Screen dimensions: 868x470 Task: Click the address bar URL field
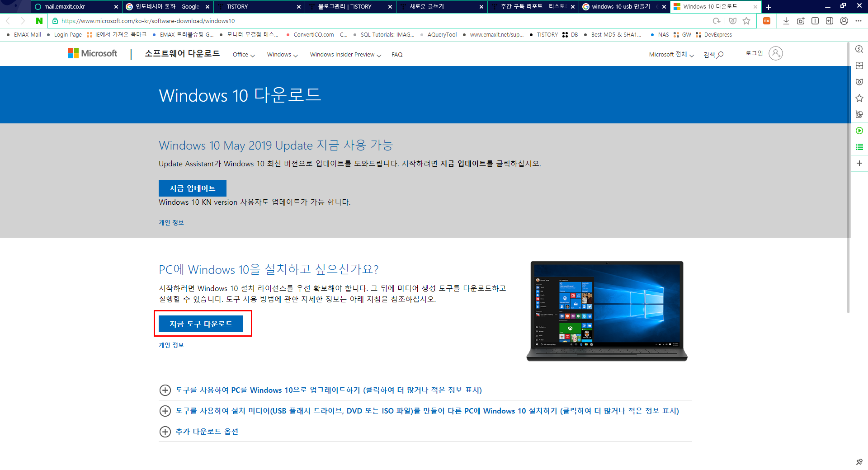(380, 21)
